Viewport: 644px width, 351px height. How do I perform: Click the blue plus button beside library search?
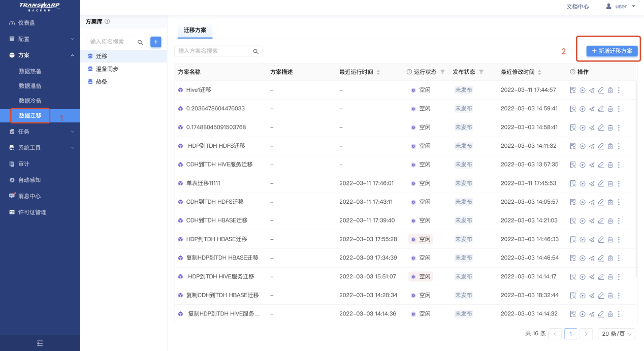[156, 42]
